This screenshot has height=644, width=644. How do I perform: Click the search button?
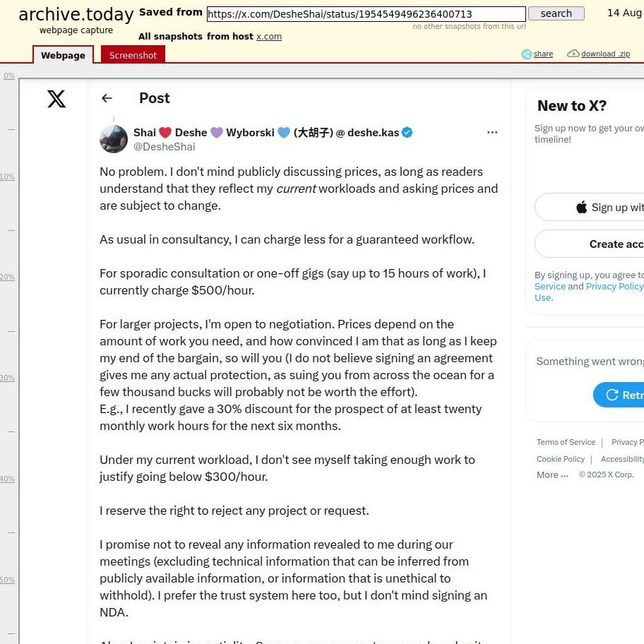click(x=556, y=13)
